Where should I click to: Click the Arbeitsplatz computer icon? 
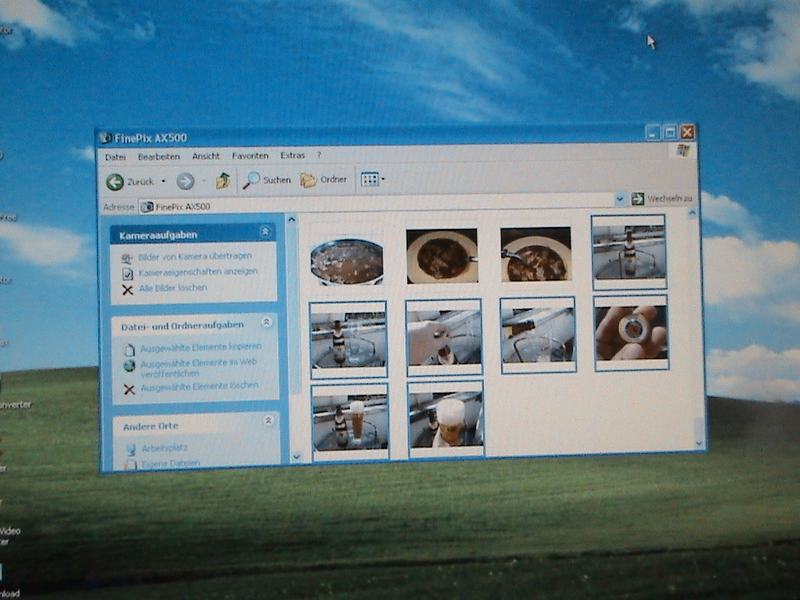tap(131, 449)
